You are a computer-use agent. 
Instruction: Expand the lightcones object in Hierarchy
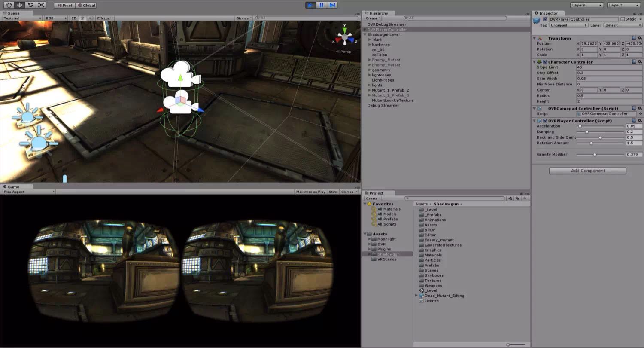coord(370,75)
